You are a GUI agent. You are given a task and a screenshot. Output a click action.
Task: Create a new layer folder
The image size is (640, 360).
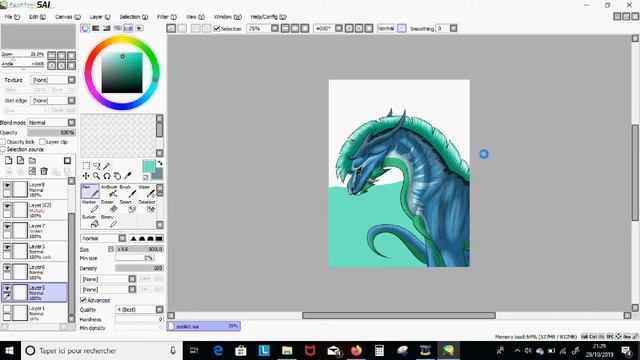click(x=32, y=160)
